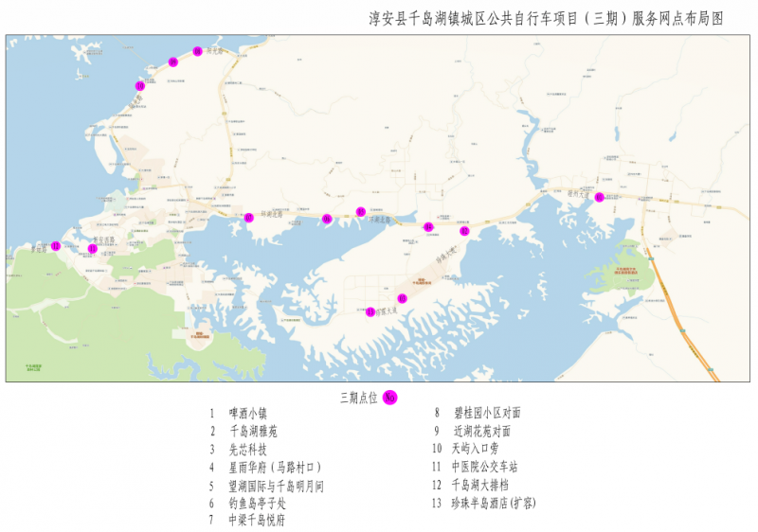The width and height of the screenshot is (758, 532).
Task: Select station marker 01 in the east
Action: click(599, 197)
